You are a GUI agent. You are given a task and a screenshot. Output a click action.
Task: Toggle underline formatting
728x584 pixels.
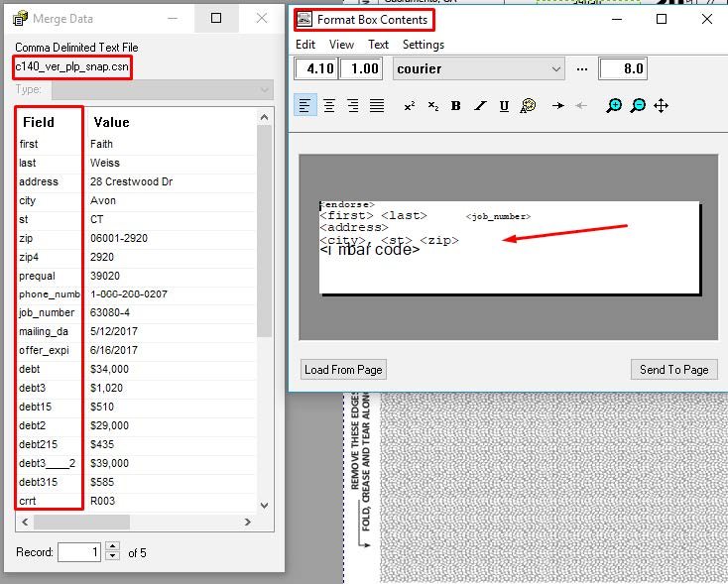tap(504, 106)
